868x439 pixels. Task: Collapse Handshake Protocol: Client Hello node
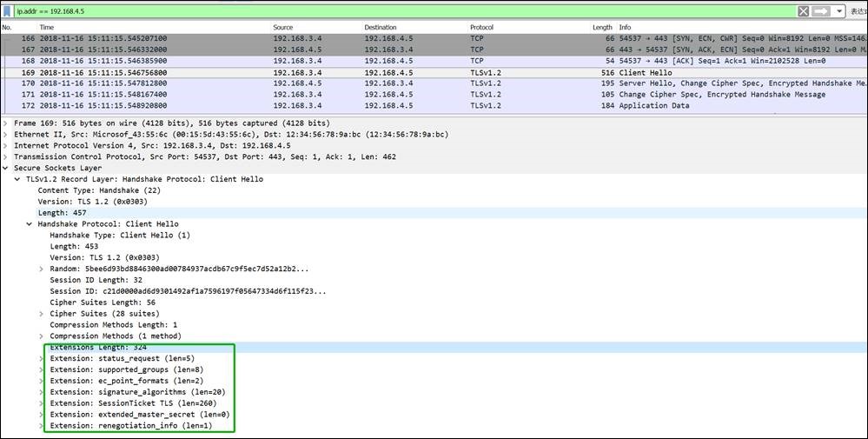[x=29, y=223]
